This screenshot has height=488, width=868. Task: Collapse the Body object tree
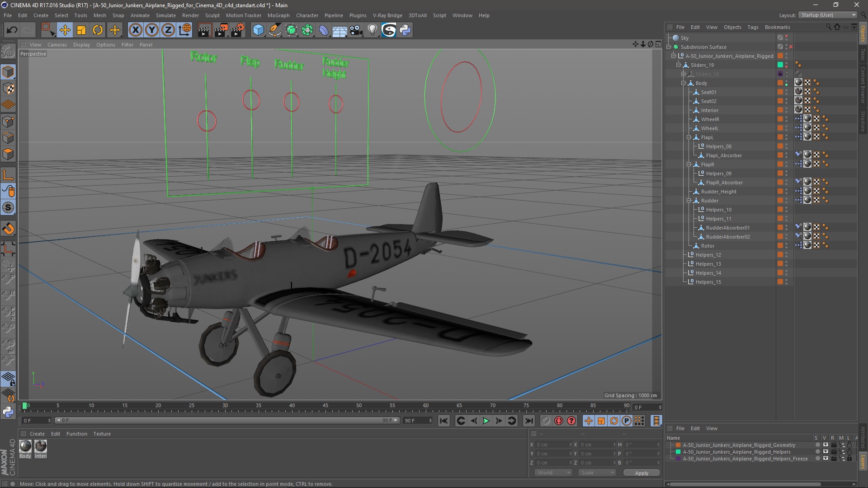coord(684,83)
